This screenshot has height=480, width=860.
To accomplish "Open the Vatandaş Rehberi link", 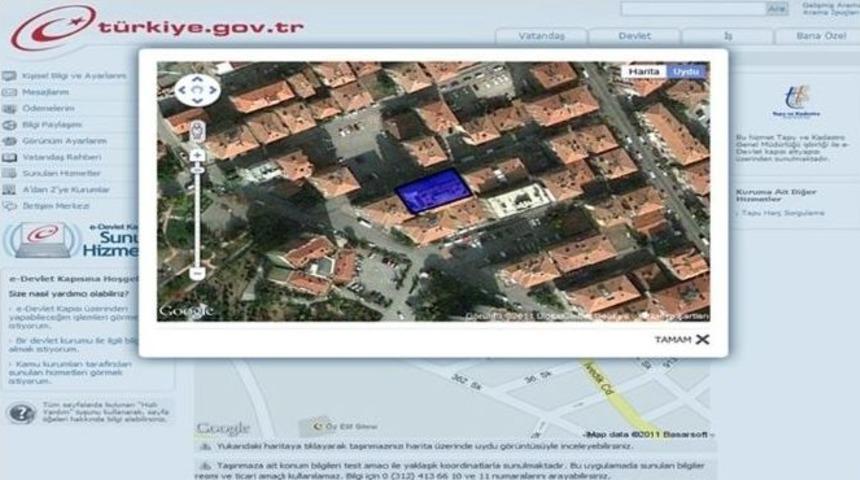I will click(61, 157).
